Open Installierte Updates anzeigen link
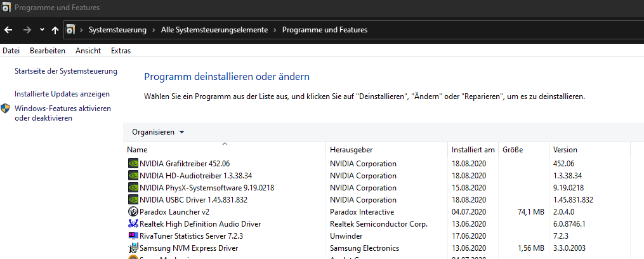 (x=62, y=94)
